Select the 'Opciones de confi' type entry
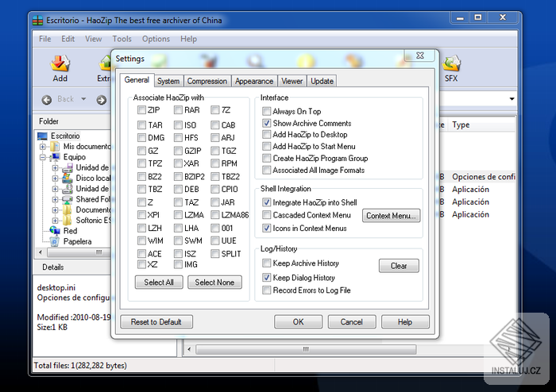 click(484, 177)
